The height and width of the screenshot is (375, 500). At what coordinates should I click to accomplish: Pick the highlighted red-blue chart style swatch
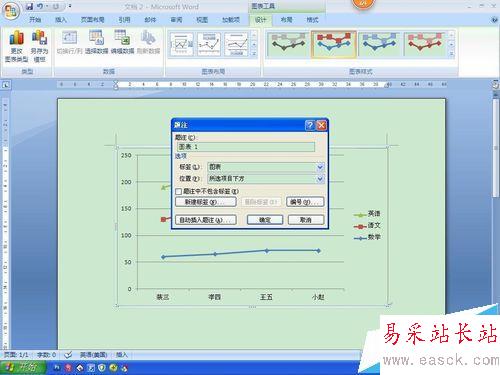(x=334, y=44)
